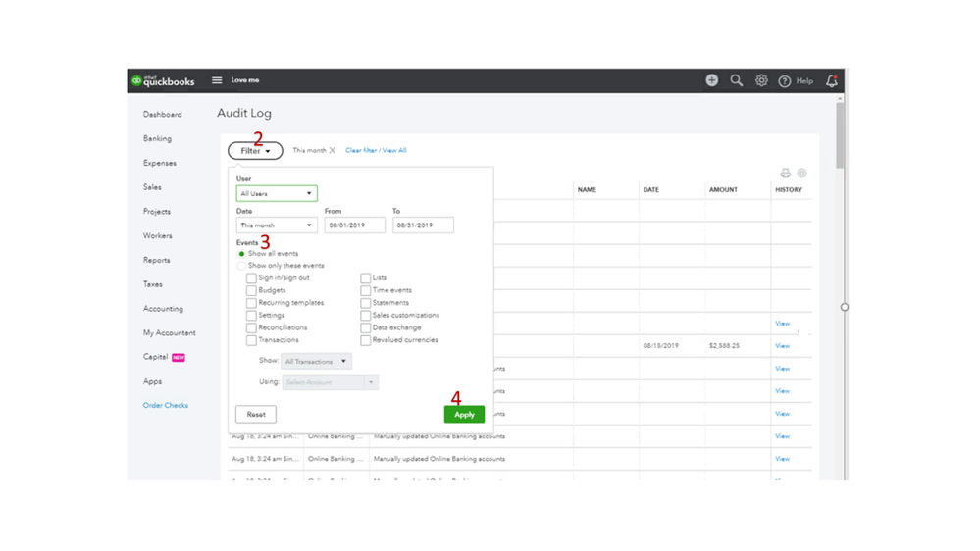Go to Taxes in sidebar

(x=152, y=284)
